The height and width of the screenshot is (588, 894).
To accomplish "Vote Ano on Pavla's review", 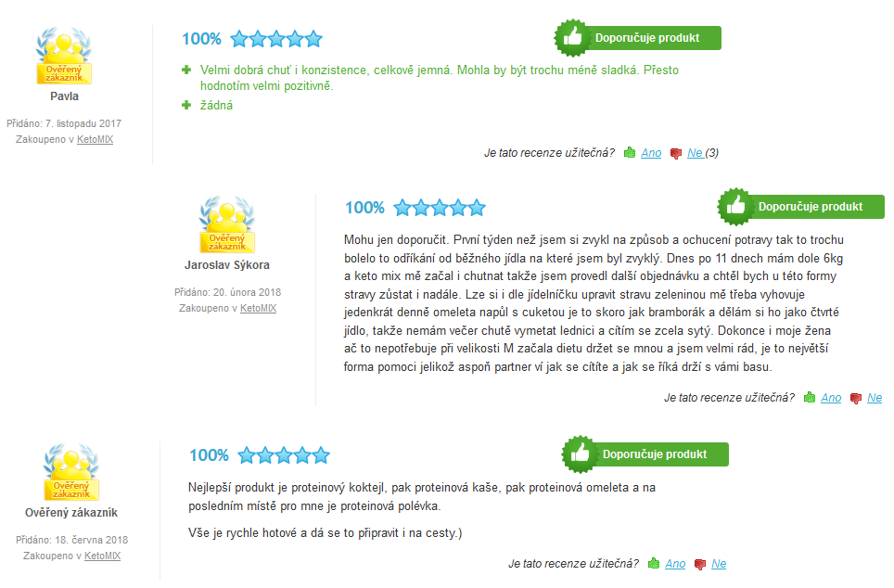I will pyautogui.click(x=651, y=153).
